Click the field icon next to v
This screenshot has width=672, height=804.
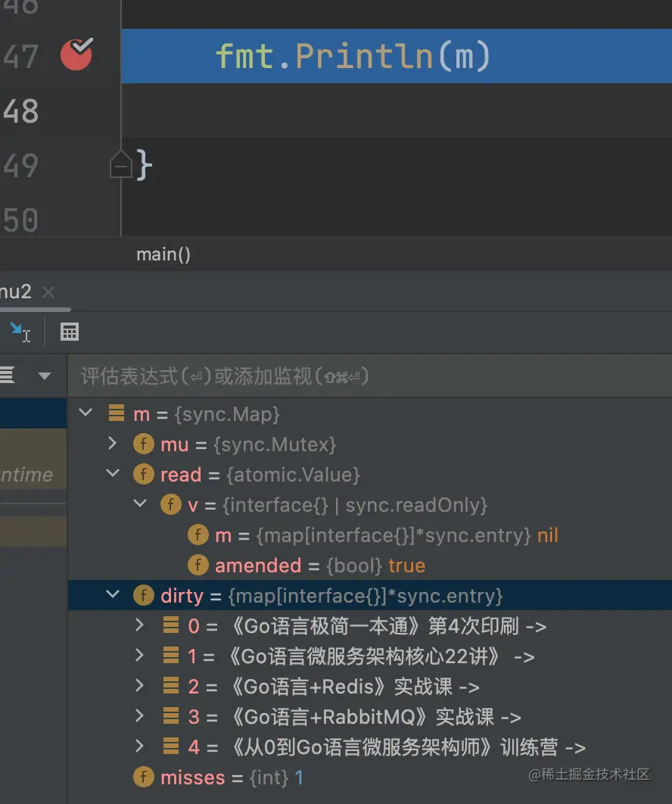[171, 504]
